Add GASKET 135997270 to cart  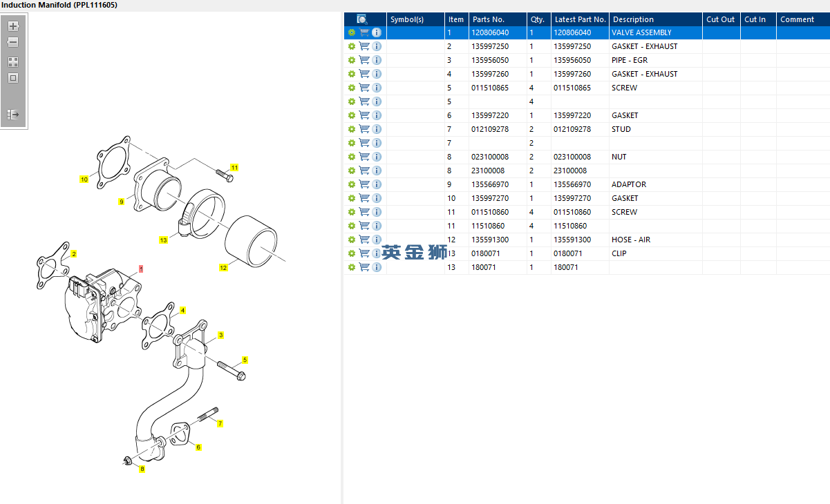pos(364,198)
